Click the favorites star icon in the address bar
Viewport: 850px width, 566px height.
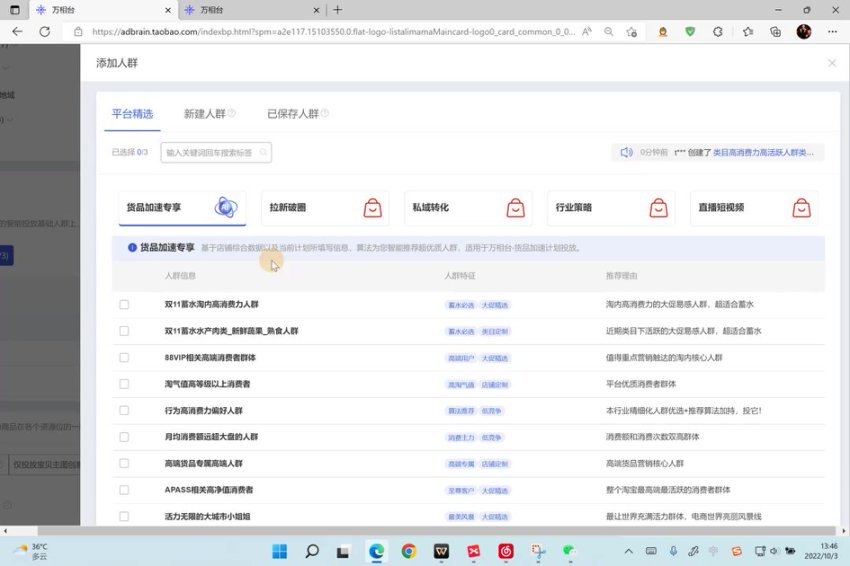pyautogui.click(x=631, y=32)
